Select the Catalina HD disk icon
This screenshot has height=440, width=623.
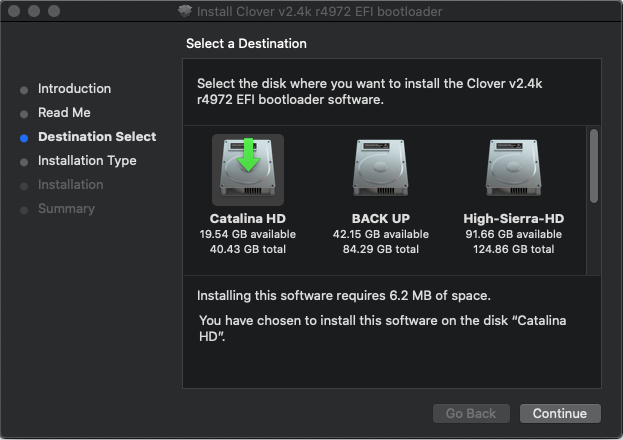pos(248,168)
